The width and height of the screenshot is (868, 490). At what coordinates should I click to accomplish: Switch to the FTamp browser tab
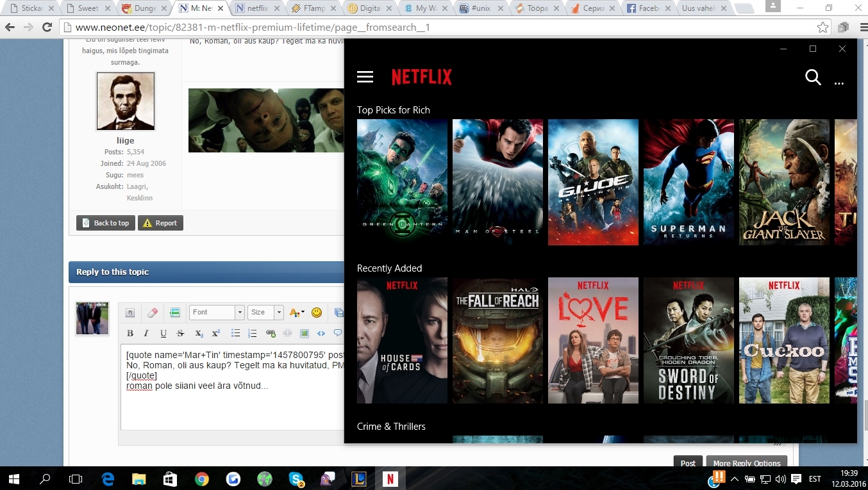point(313,9)
